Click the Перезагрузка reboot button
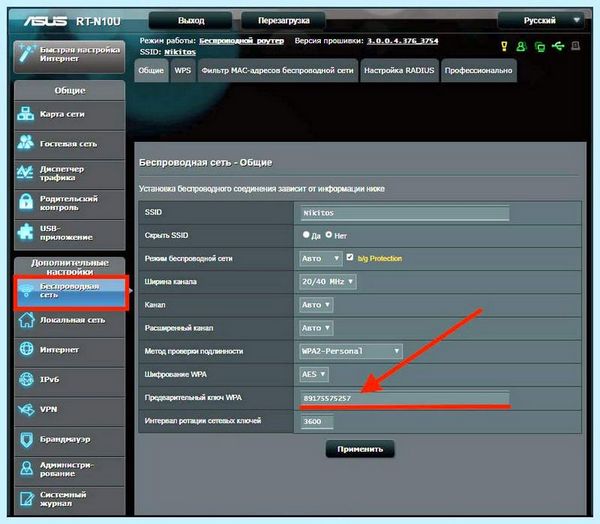The height and width of the screenshot is (524, 600). 284,20
